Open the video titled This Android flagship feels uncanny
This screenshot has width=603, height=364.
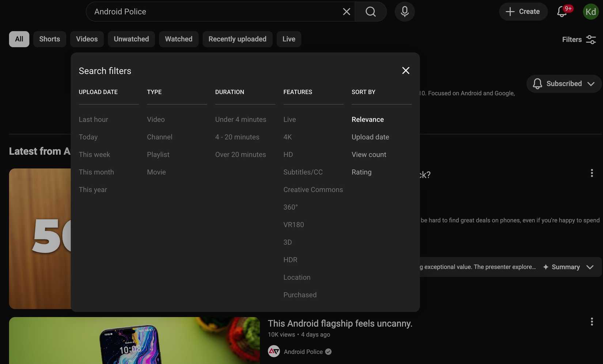(x=340, y=323)
